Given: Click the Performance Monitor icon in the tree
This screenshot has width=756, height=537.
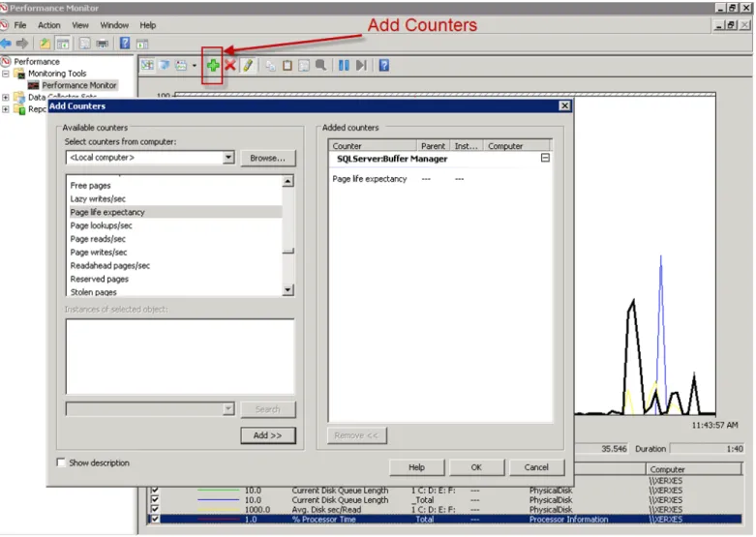Looking at the screenshot, I should pos(33,85).
